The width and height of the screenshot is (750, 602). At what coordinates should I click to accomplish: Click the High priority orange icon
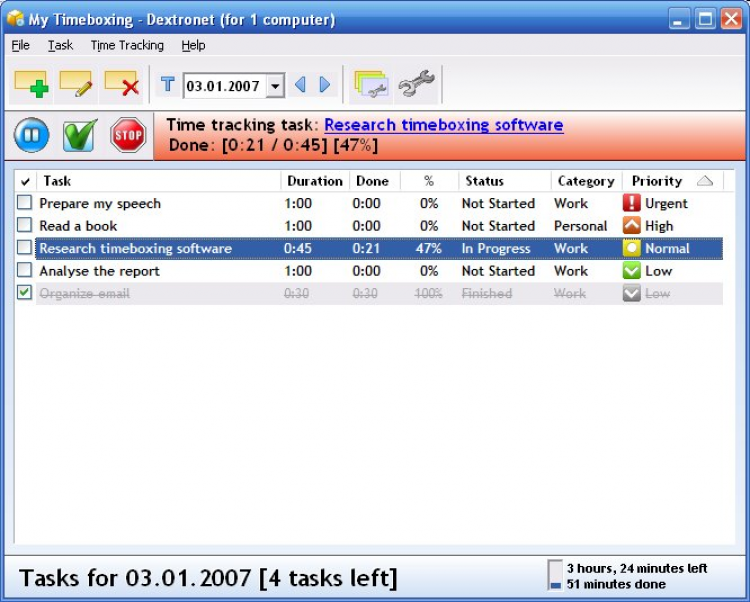click(x=631, y=226)
